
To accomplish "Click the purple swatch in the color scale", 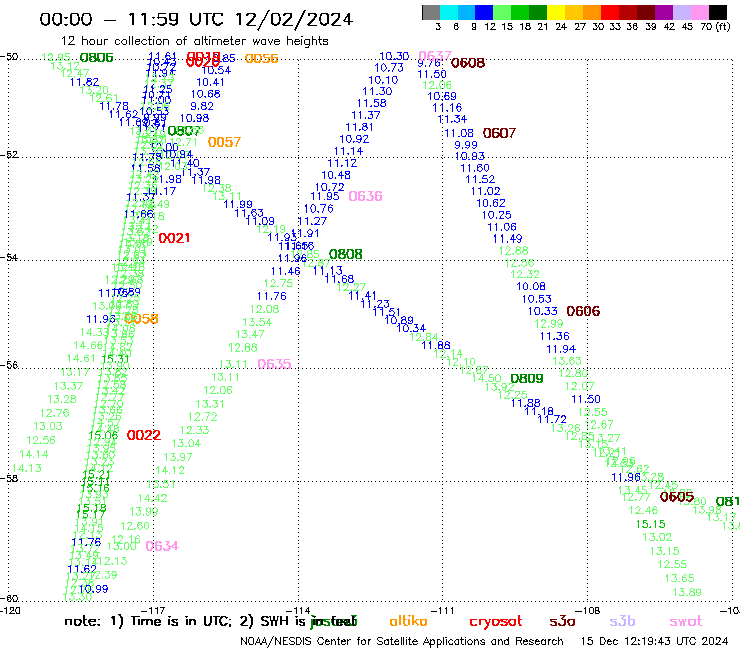I will 663,12.
